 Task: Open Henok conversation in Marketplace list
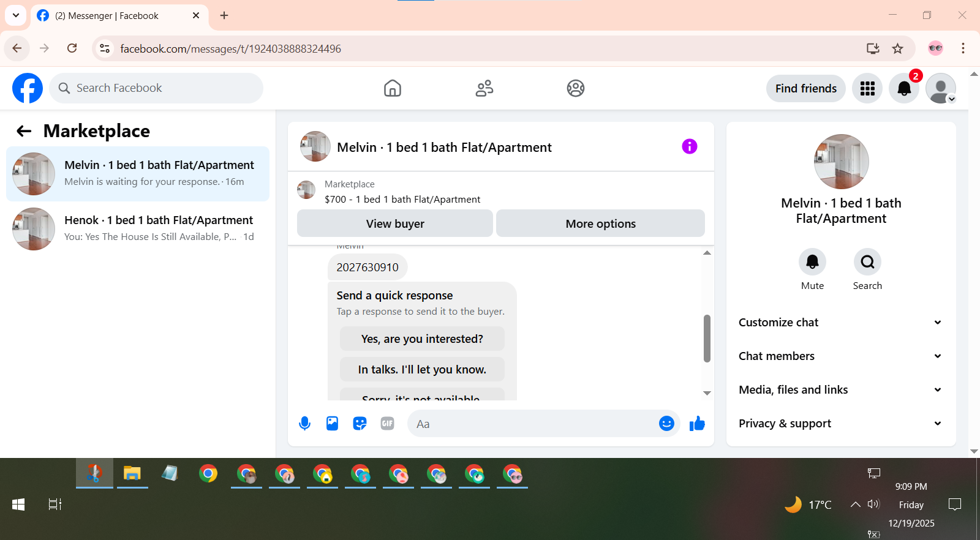tap(138, 229)
